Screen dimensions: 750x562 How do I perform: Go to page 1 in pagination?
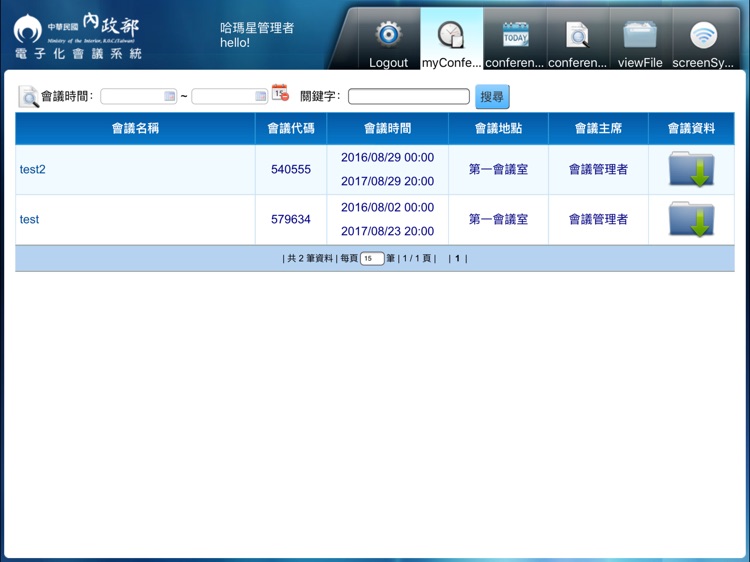point(457,258)
